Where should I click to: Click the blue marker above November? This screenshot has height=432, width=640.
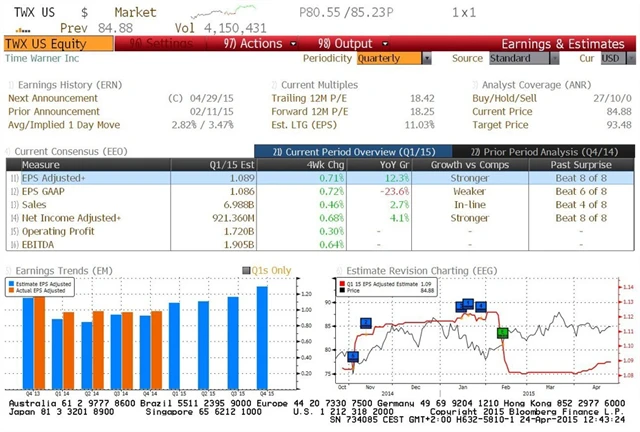(365, 322)
